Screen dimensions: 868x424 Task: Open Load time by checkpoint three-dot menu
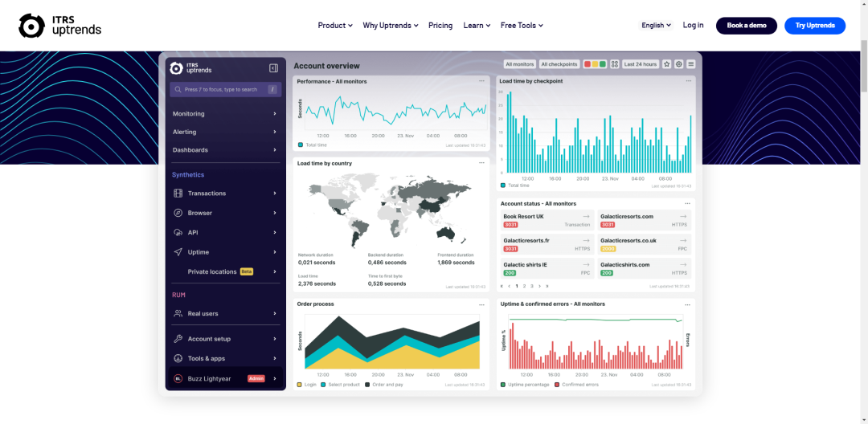coord(689,81)
